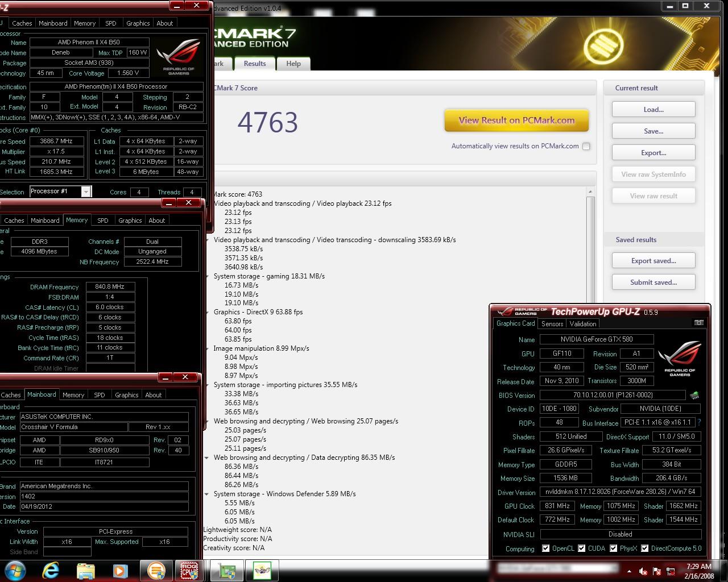728x582 pixels.
Task: Click Creativity score: N/A line
Action: pos(234,548)
